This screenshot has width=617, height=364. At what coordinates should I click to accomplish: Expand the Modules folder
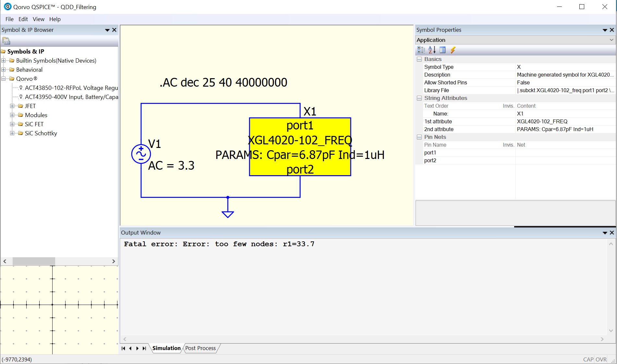point(12,115)
